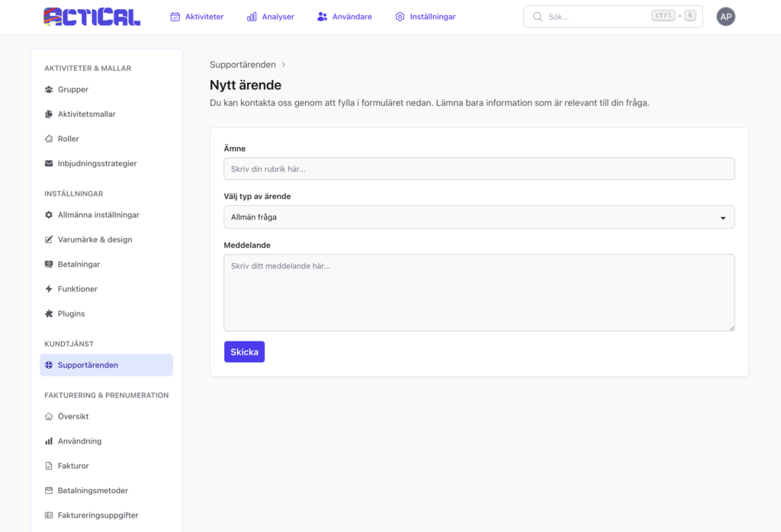Image resolution: width=781 pixels, height=532 pixels.
Task: Click the Varumärke & design edit icon
Action: 49,240
